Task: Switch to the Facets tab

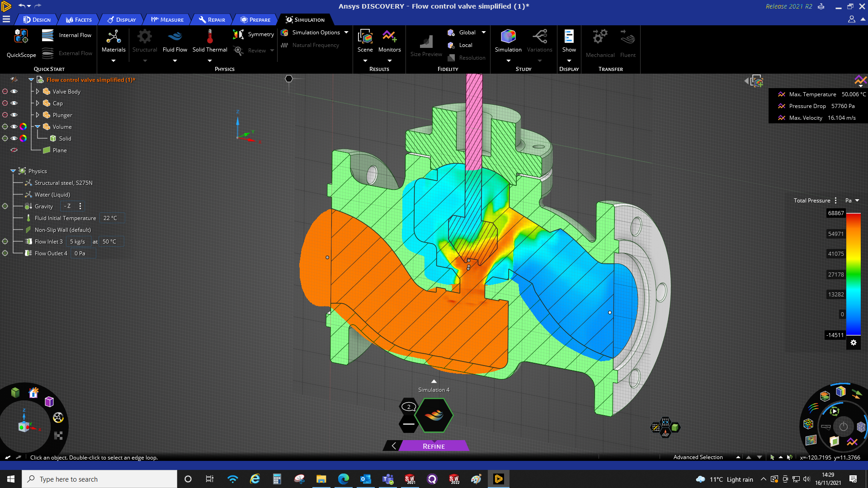Action: click(79, 19)
